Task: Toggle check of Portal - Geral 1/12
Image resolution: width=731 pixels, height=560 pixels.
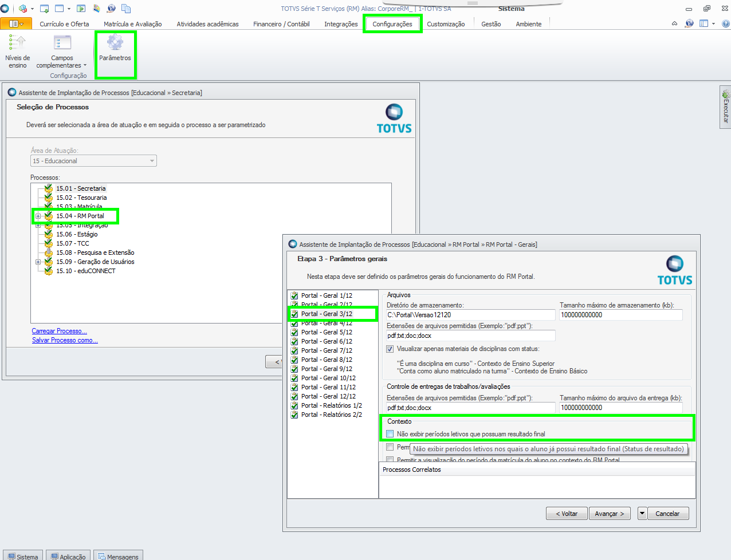Action: 294,295
